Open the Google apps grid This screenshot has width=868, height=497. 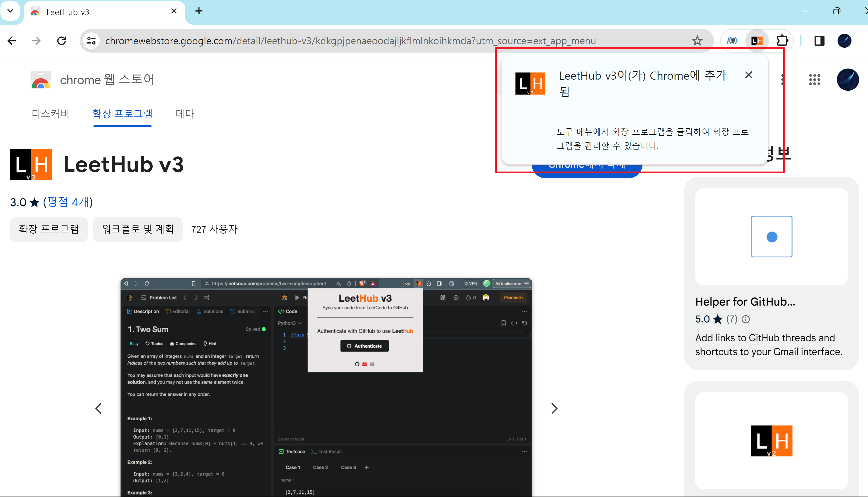pyautogui.click(x=815, y=80)
